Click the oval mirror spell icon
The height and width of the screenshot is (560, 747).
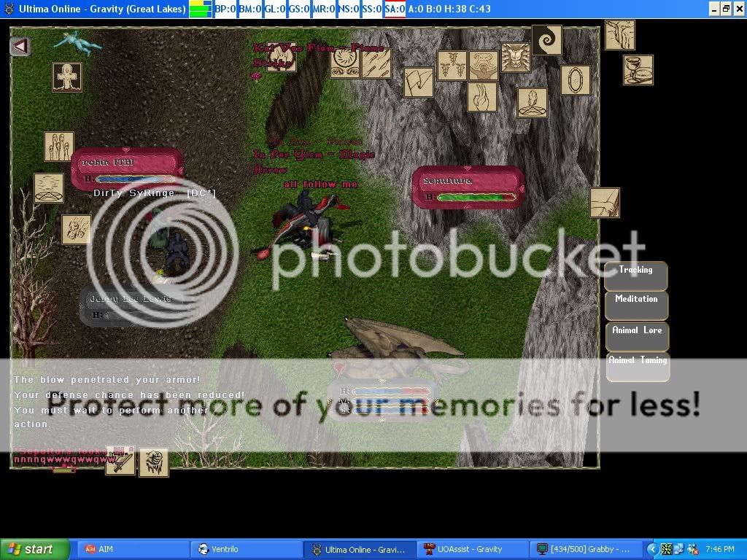click(576, 80)
